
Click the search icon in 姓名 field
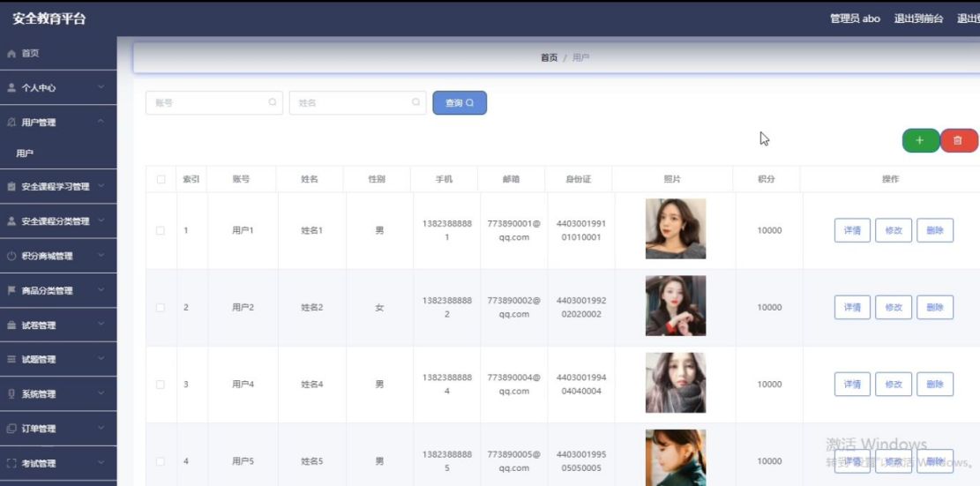click(x=416, y=102)
